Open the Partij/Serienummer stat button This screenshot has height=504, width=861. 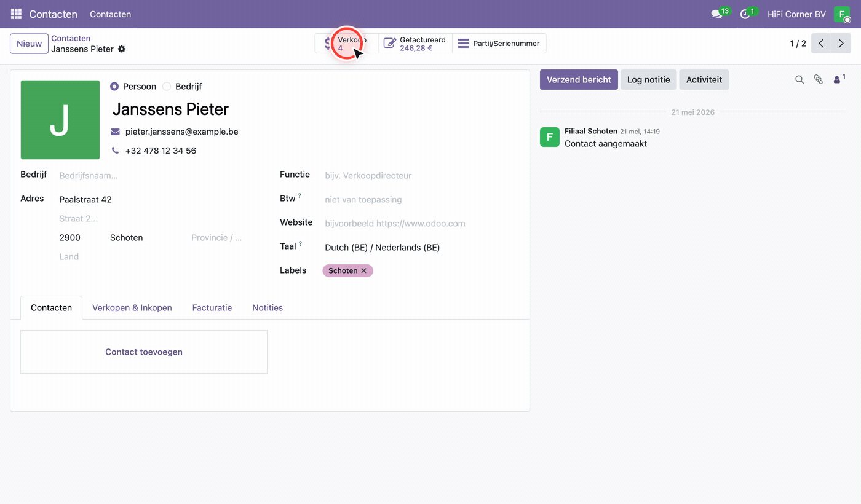coord(499,44)
